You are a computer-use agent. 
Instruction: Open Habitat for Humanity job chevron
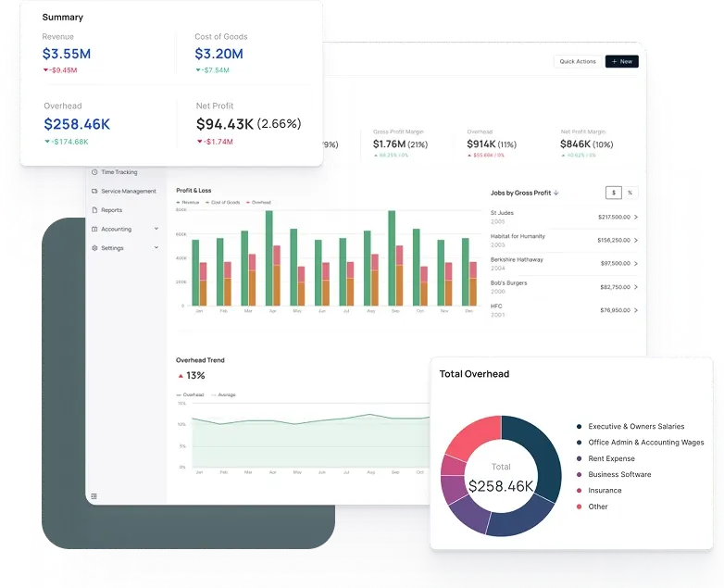636,240
